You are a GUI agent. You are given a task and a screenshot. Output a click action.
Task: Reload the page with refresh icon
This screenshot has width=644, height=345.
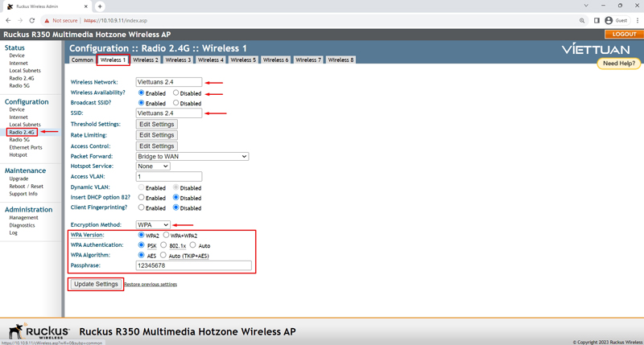click(32, 20)
